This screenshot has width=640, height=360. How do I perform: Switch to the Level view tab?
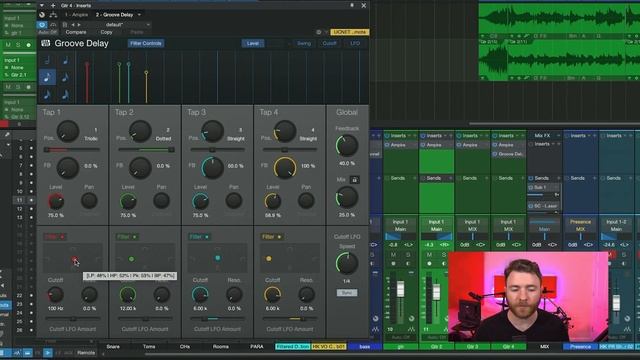pos(253,43)
